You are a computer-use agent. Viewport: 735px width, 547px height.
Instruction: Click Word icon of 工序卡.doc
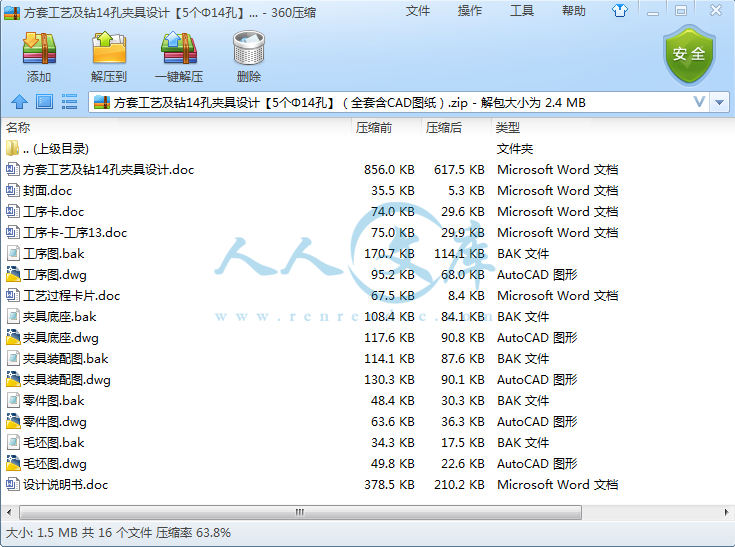[x=13, y=211]
